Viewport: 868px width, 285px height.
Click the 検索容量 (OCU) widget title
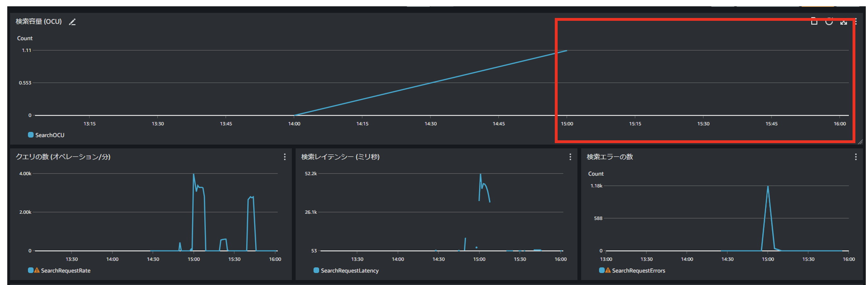coord(39,21)
